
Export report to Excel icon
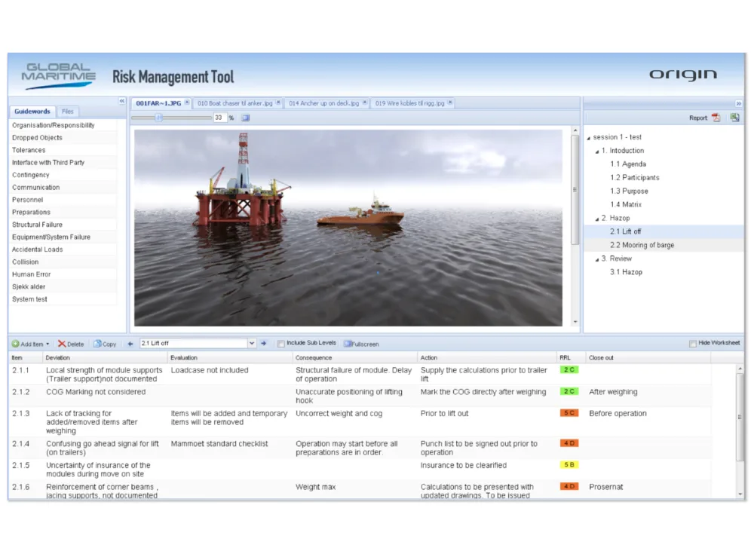[x=734, y=118]
